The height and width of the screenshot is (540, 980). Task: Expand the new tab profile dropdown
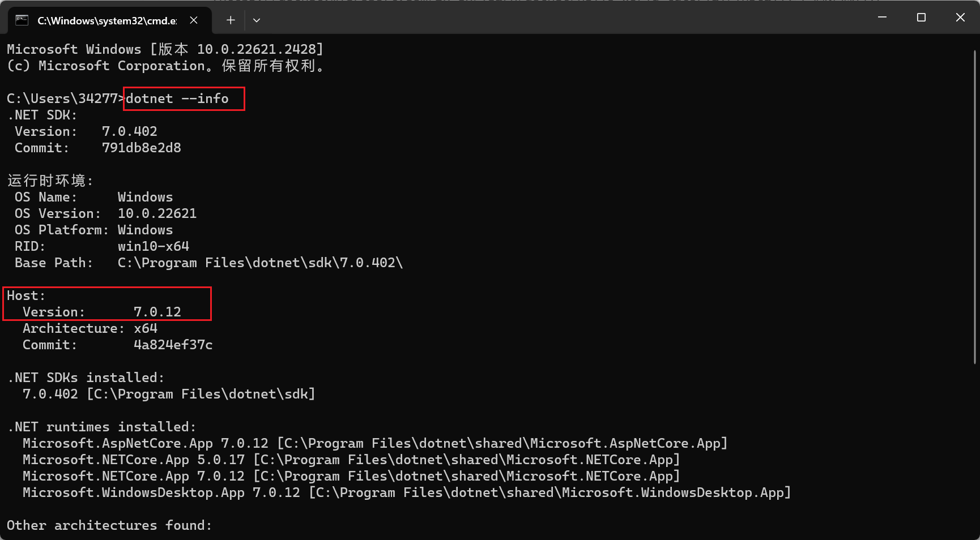pyautogui.click(x=257, y=20)
